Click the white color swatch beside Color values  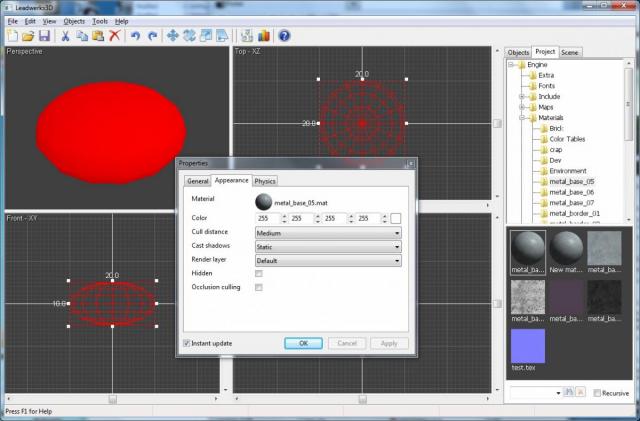click(396, 218)
